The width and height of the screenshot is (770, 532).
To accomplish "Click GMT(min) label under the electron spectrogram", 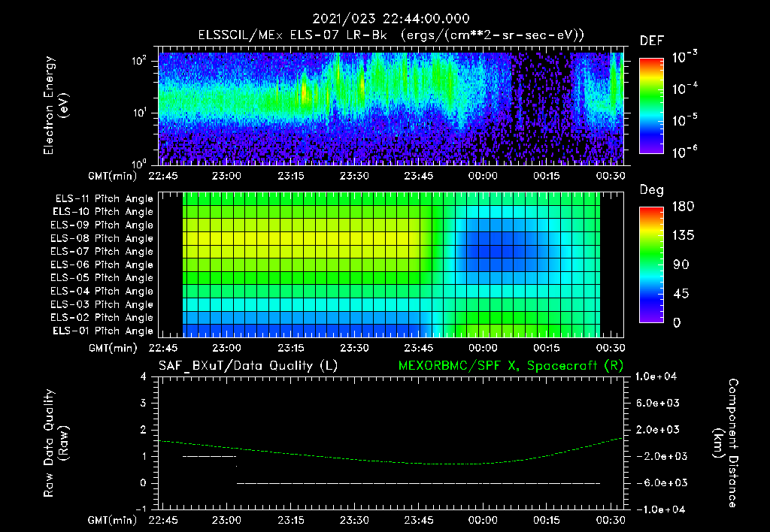I will (113, 176).
